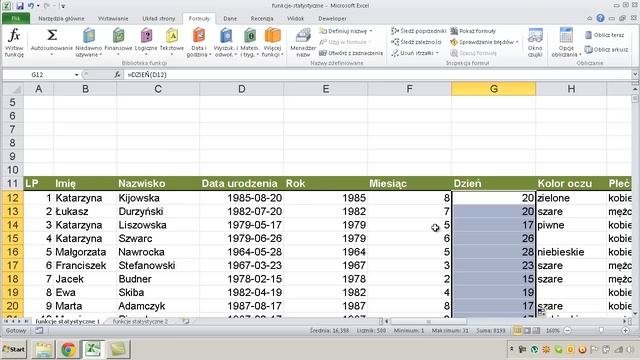Image resolution: width=640 pixels, height=360 pixels.
Task: Switch to Recenzja tab
Action: pos(262,18)
